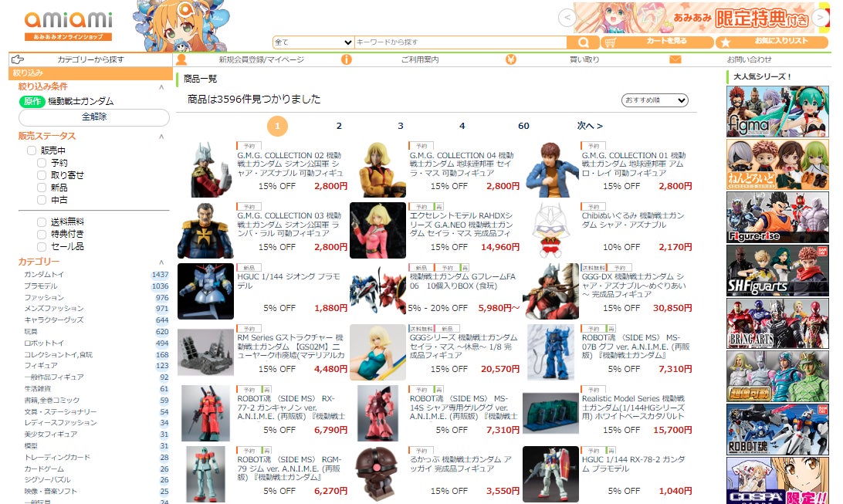843x504 pixels.
Task: Click the keyword search input field
Action: click(x=460, y=42)
